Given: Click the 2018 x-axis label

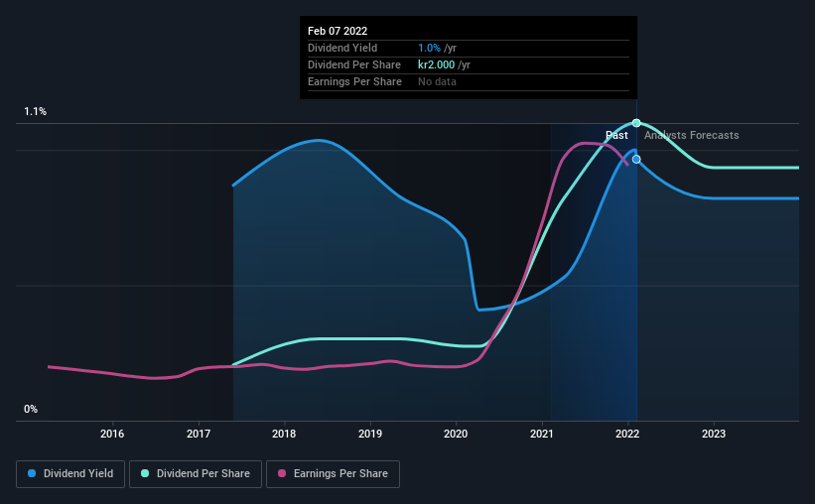Looking at the screenshot, I should click(x=284, y=434).
